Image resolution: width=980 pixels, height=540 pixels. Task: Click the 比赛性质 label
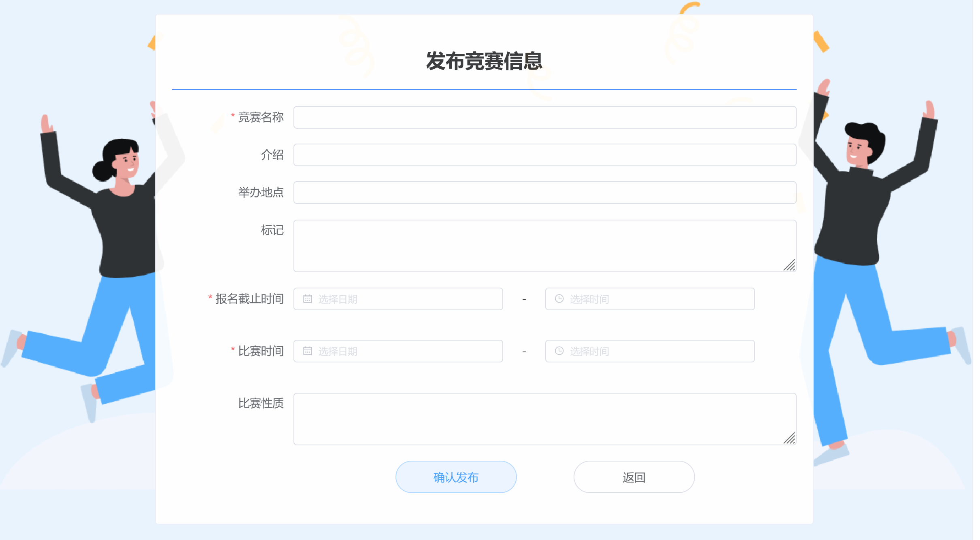(261, 403)
